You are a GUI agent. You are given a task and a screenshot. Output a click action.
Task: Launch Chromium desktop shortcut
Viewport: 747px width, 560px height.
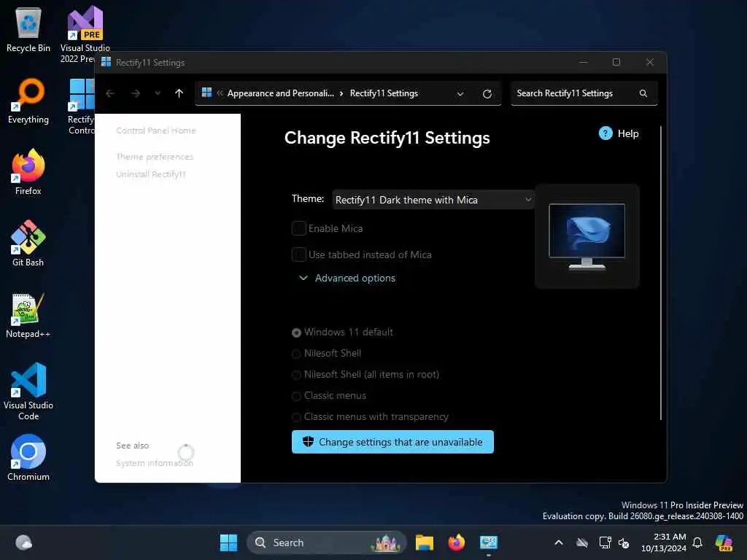[28, 458]
